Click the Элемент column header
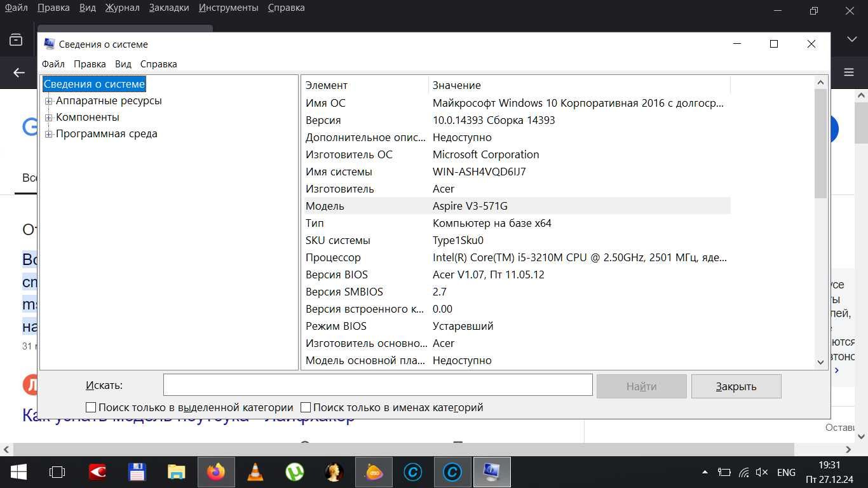This screenshot has height=488, width=868. pyautogui.click(x=365, y=85)
